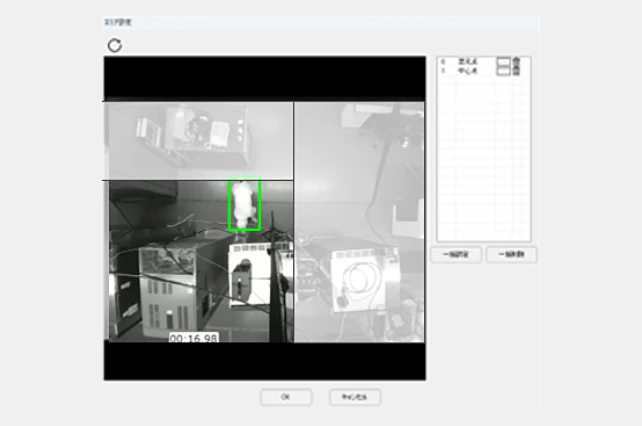The image size is (642, 426).
Task: Click the small icon ending list row 1
Action: [x=515, y=71]
